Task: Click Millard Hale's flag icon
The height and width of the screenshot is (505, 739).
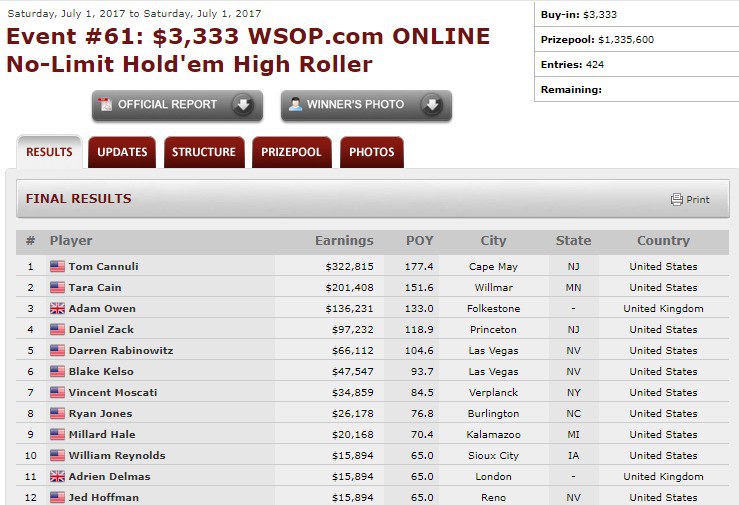Action: pyautogui.click(x=57, y=434)
